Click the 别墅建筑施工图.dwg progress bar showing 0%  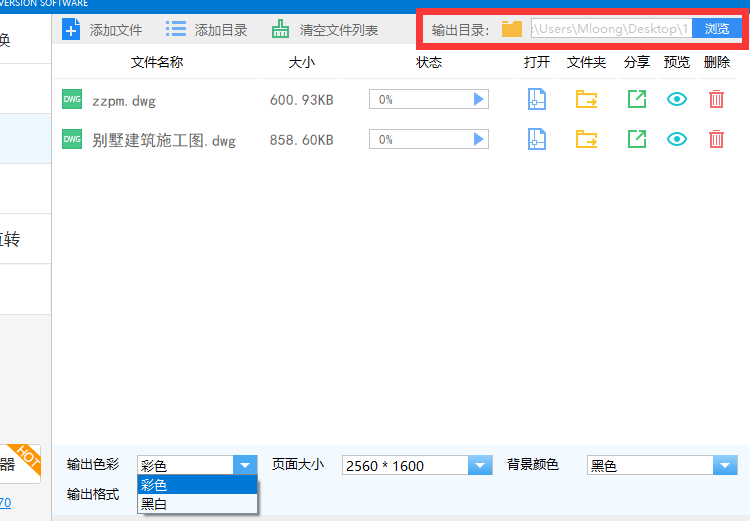click(x=429, y=139)
